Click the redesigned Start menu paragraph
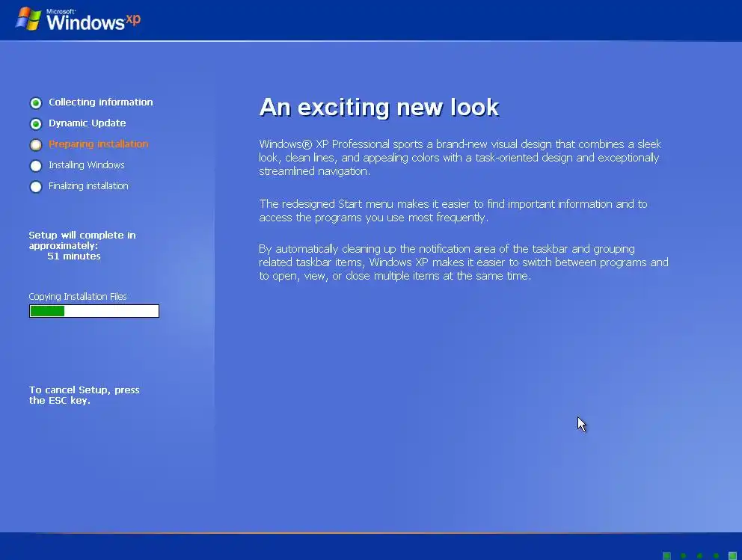742x560 pixels. [x=453, y=211]
